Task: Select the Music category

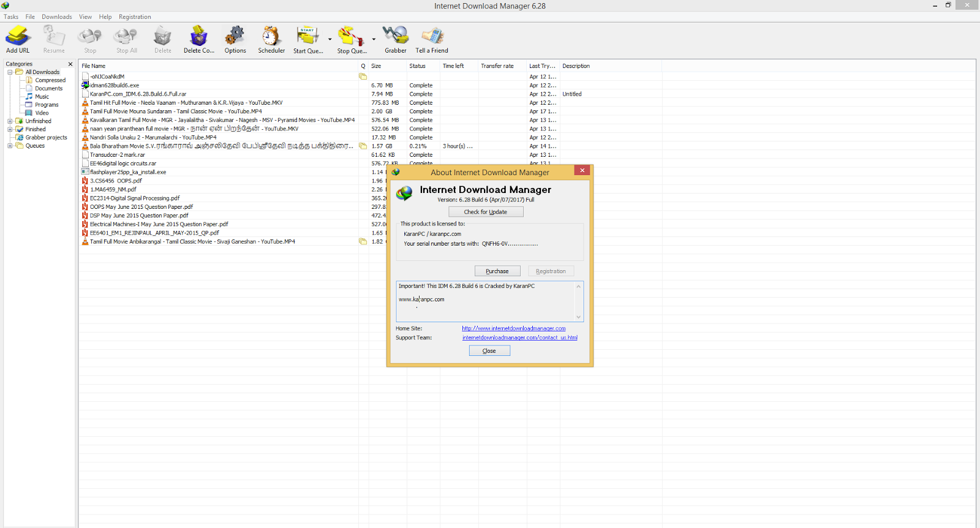Action: 42,97
